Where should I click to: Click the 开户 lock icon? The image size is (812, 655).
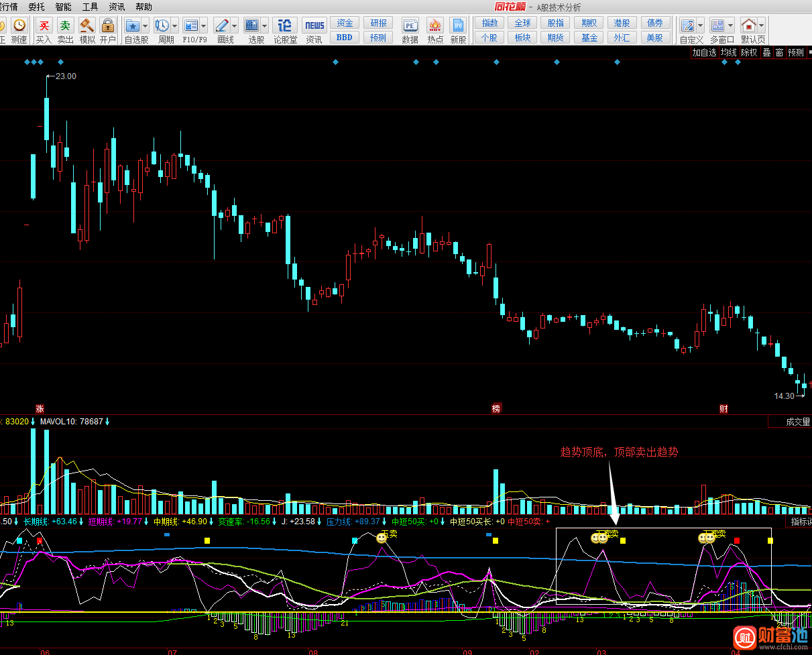[x=108, y=26]
